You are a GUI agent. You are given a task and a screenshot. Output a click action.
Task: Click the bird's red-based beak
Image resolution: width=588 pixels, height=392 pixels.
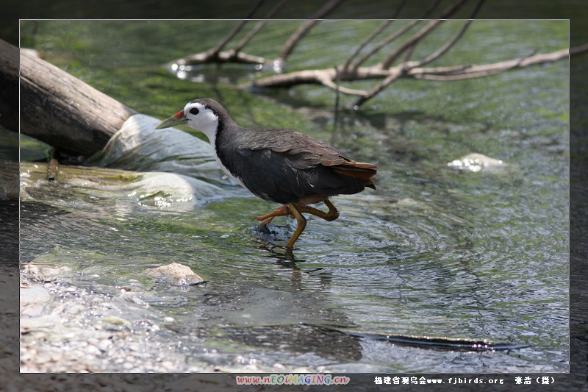tap(172, 120)
